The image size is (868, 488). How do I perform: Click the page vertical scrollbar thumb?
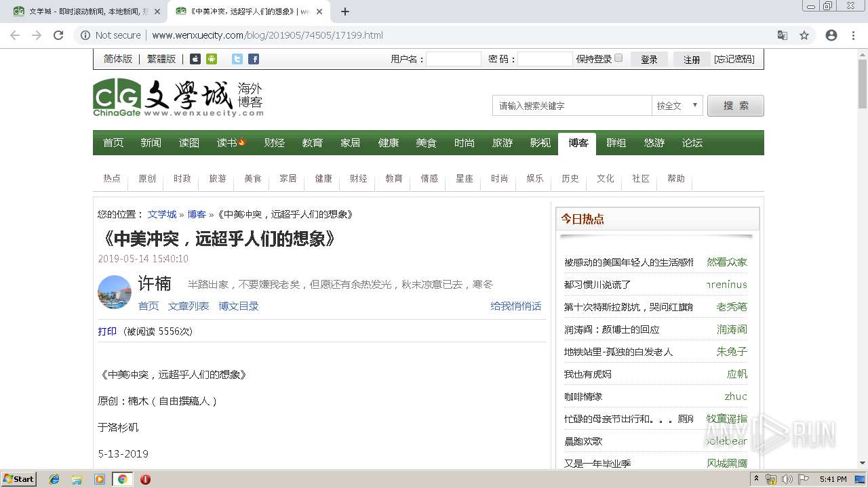[862, 83]
